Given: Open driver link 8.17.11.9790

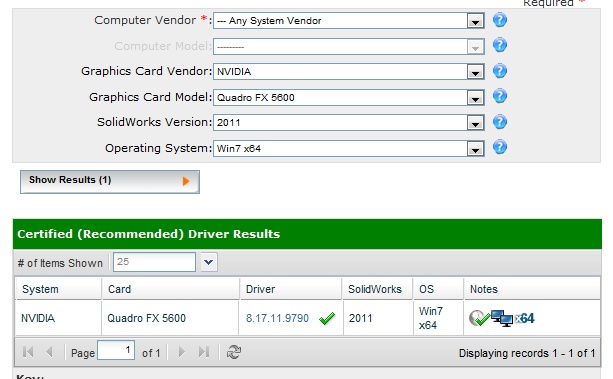Looking at the screenshot, I should tap(277, 318).
